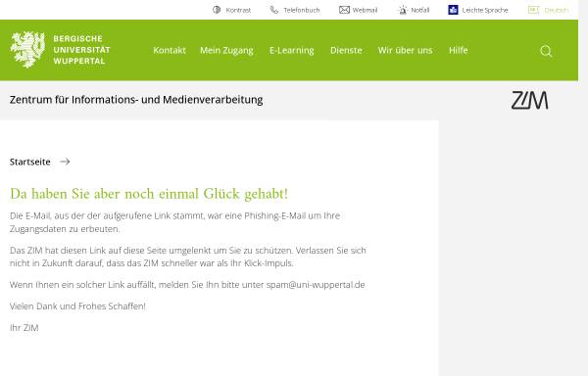This screenshot has width=588, height=376.
Task: Click the BERGISCHE UNIVERSITÄT WUPPERTAL wordmark
Action: click(81, 49)
